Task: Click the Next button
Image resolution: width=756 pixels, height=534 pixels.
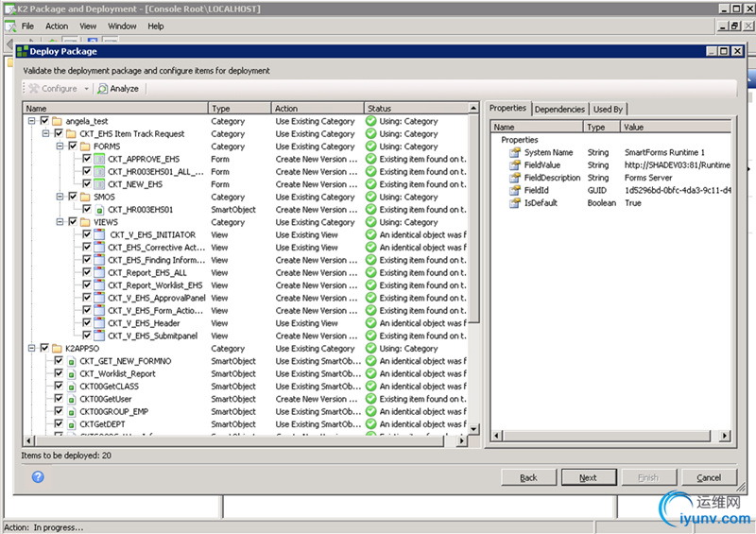Action: [588, 477]
